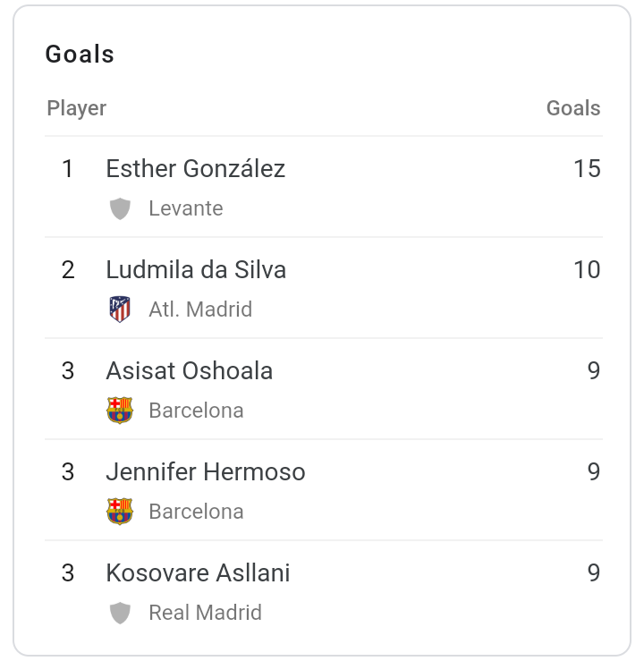This screenshot has width=644, height=661.
Task: Click the Levante team label
Action: (x=186, y=208)
